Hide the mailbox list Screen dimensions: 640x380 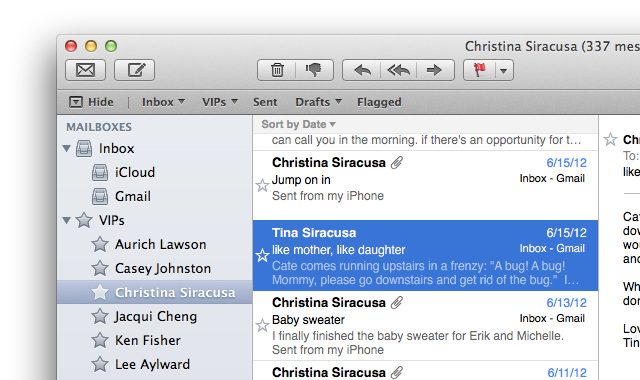pyautogui.click(x=91, y=102)
